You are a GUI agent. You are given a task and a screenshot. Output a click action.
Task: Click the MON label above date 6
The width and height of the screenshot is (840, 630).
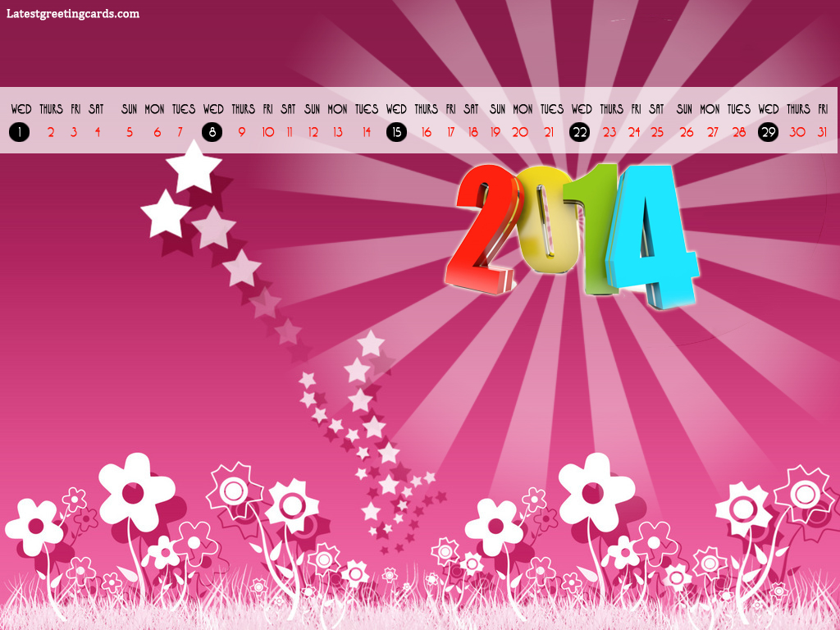click(154, 109)
